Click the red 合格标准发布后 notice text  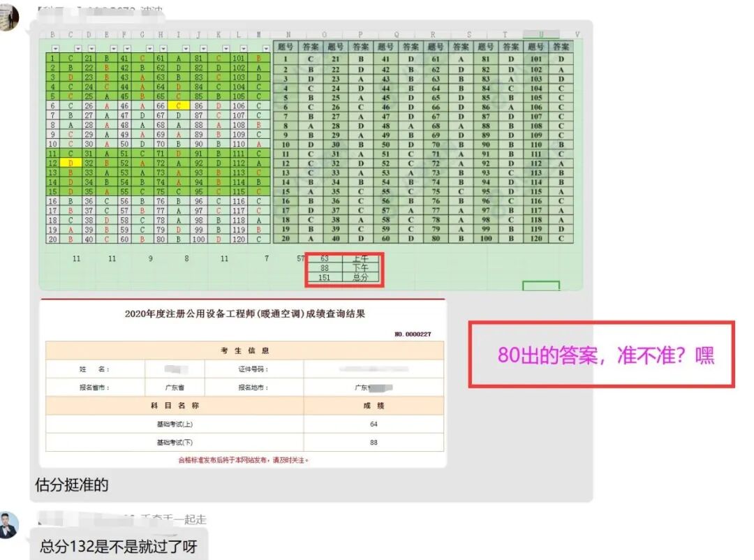[x=244, y=460]
